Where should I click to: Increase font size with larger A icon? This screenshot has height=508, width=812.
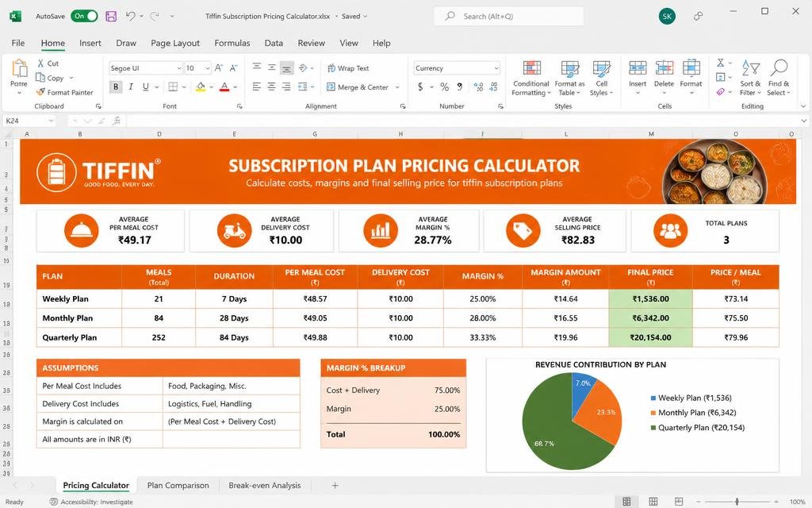coord(219,68)
